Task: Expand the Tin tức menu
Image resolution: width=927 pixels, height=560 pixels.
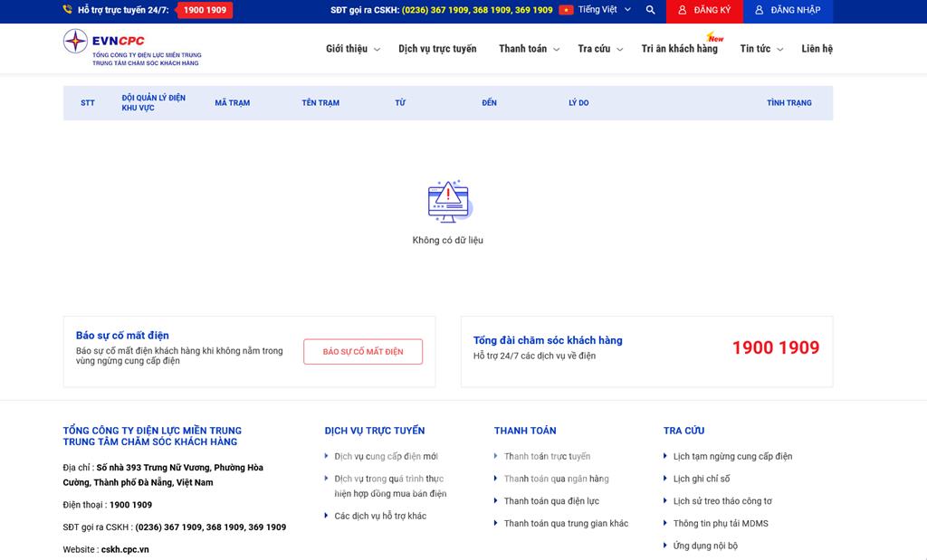Action: pyautogui.click(x=760, y=49)
